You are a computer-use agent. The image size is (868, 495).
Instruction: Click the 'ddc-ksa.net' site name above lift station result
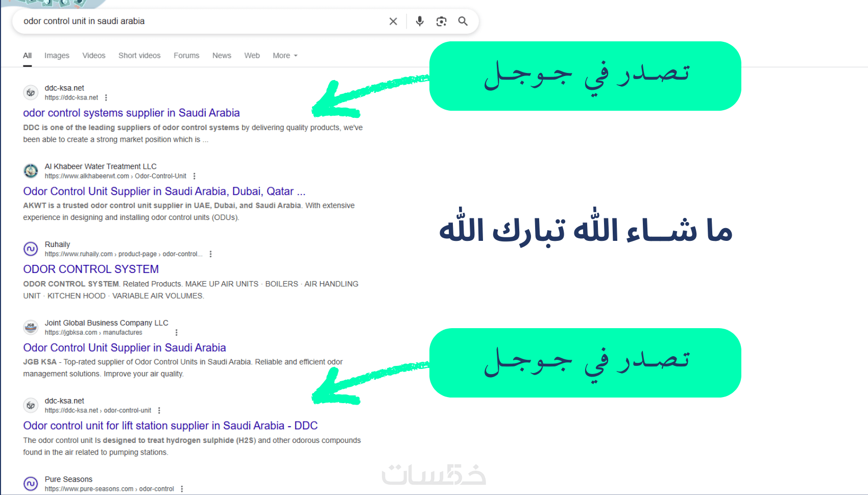point(64,401)
